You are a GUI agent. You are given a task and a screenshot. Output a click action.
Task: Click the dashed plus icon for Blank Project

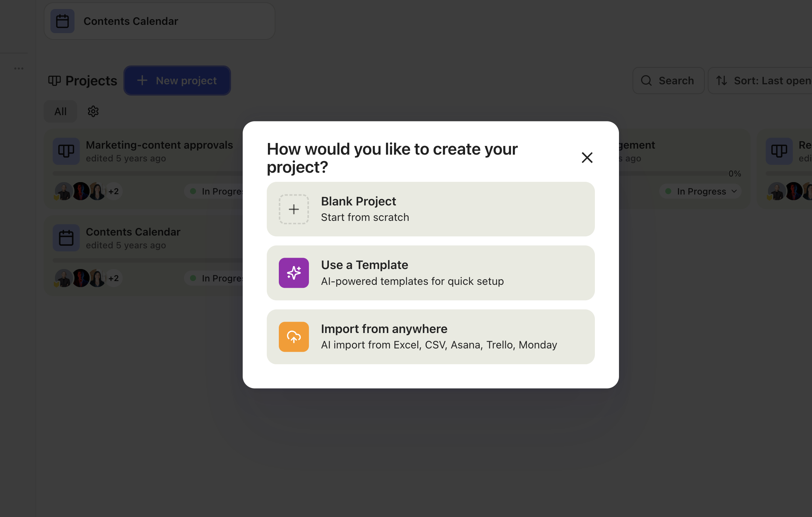[293, 209]
